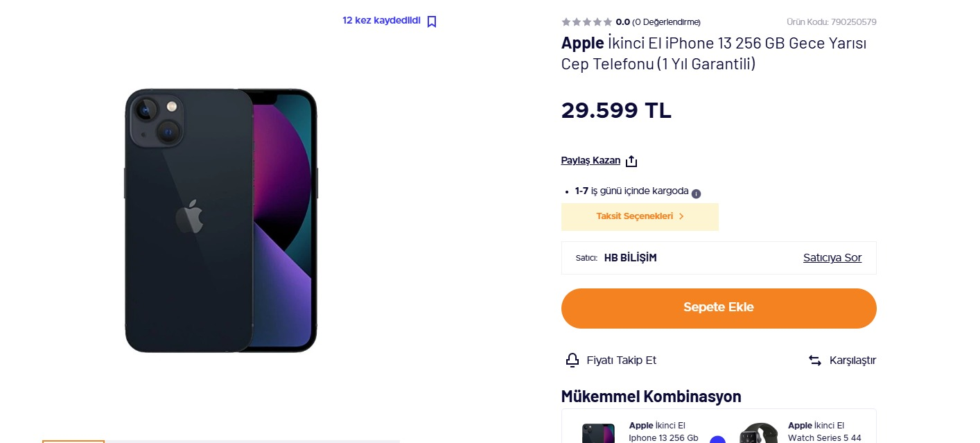Click the price tracking bell icon
Viewport: 980px width, 443px height.
[572, 361]
